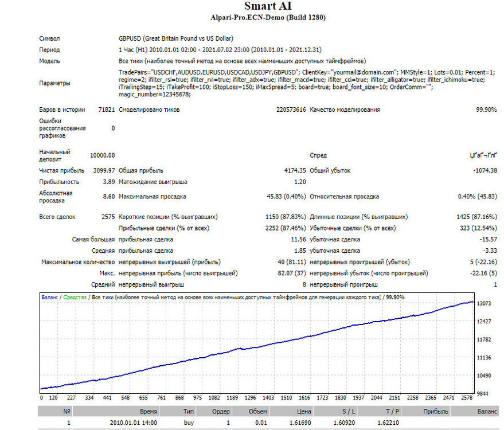Click the buy type cell in row 1
Image resolution: width=504 pixels, height=430 pixels.
coord(189,423)
